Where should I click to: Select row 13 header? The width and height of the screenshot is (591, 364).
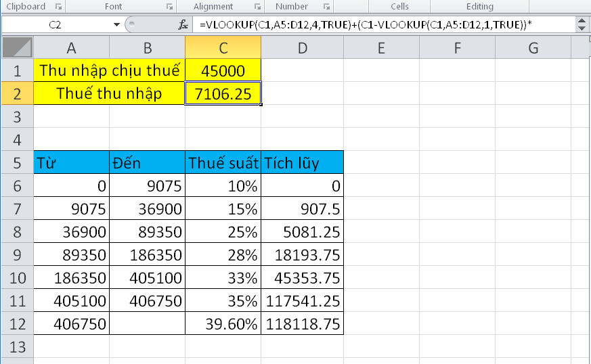point(18,346)
